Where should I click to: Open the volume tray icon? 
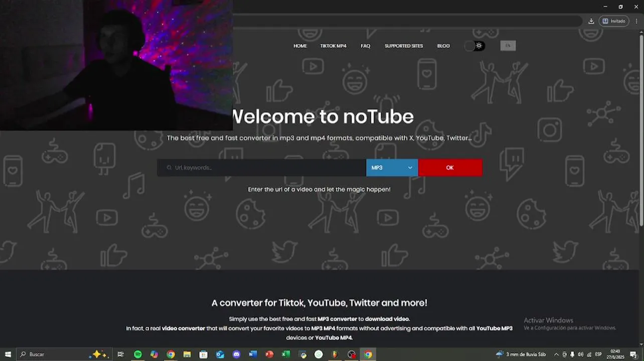(x=580, y=354)
